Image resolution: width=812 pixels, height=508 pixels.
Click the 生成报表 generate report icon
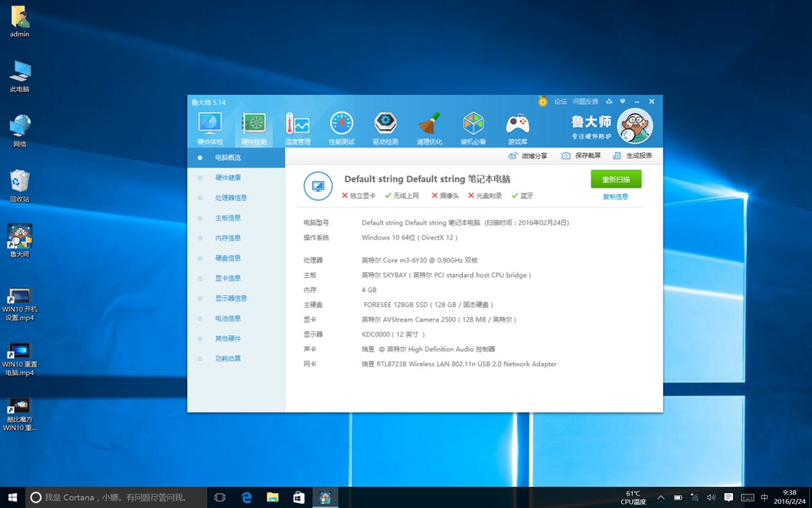point(616,156)
